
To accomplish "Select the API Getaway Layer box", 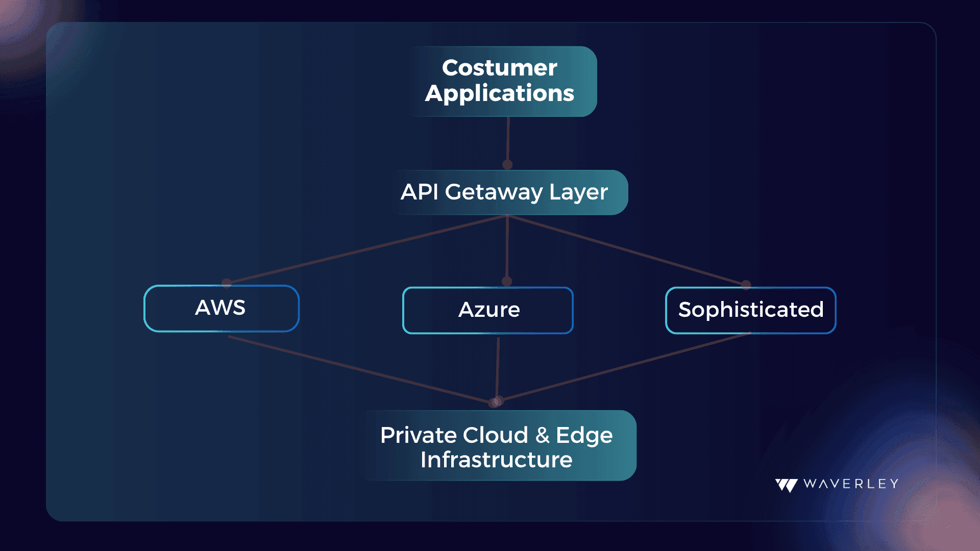I will click(510, 192).
